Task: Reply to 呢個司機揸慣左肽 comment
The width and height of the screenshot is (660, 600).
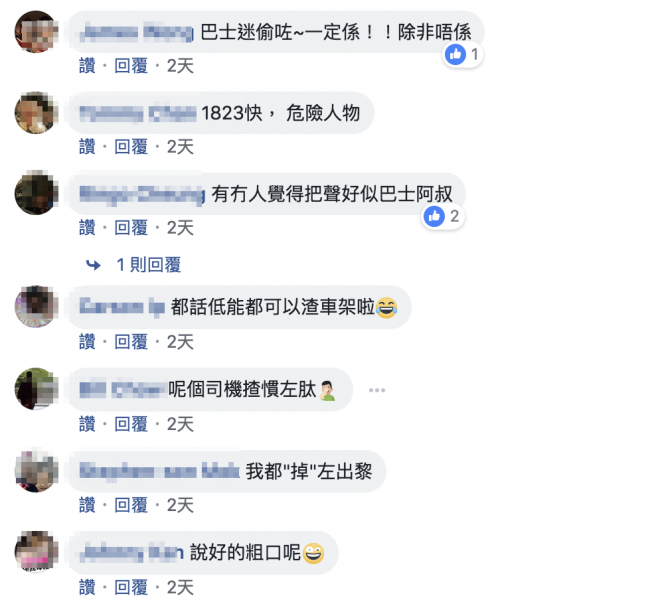Action: point(131,424)
